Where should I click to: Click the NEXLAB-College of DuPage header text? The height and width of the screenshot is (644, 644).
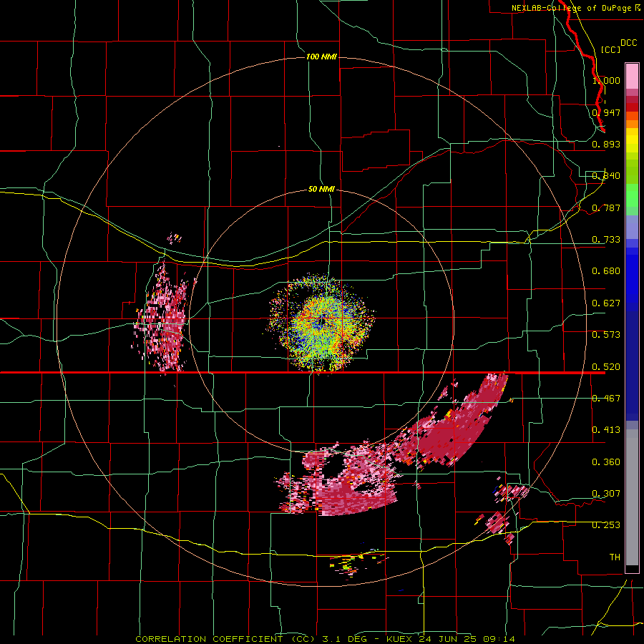[571, 8]
